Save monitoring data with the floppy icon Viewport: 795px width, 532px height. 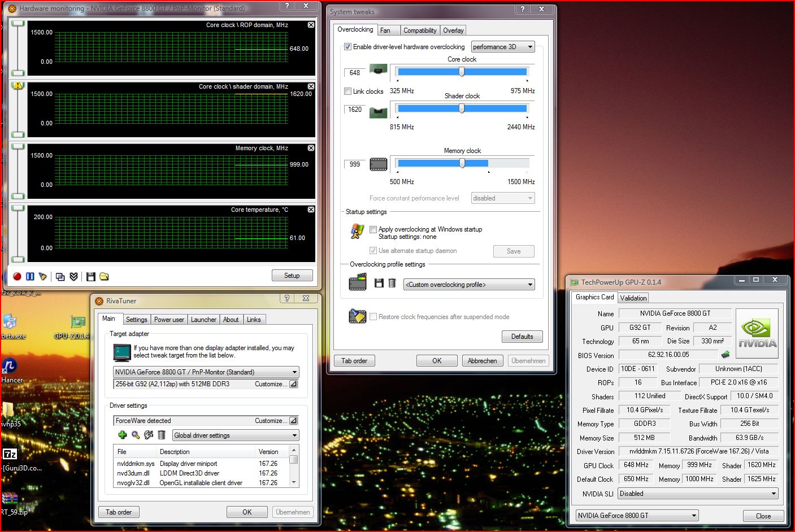[90, 276]
